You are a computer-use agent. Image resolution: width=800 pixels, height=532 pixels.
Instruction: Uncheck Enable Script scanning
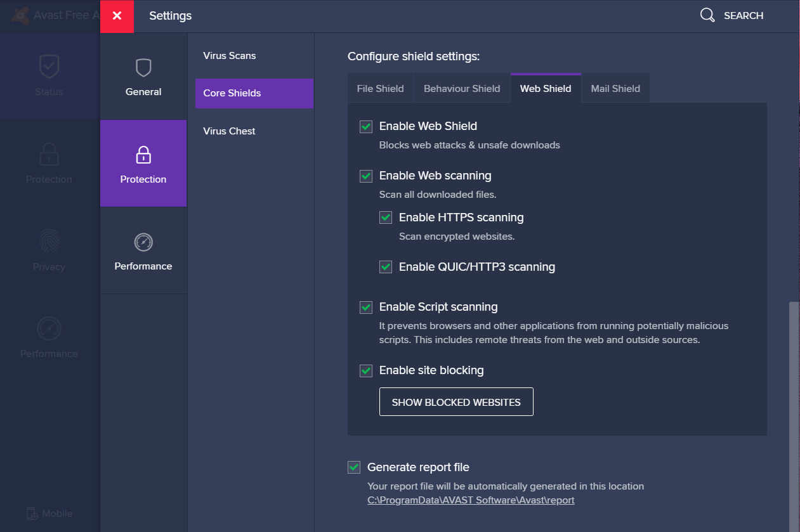pyautogui.click(x=366, y=307)
